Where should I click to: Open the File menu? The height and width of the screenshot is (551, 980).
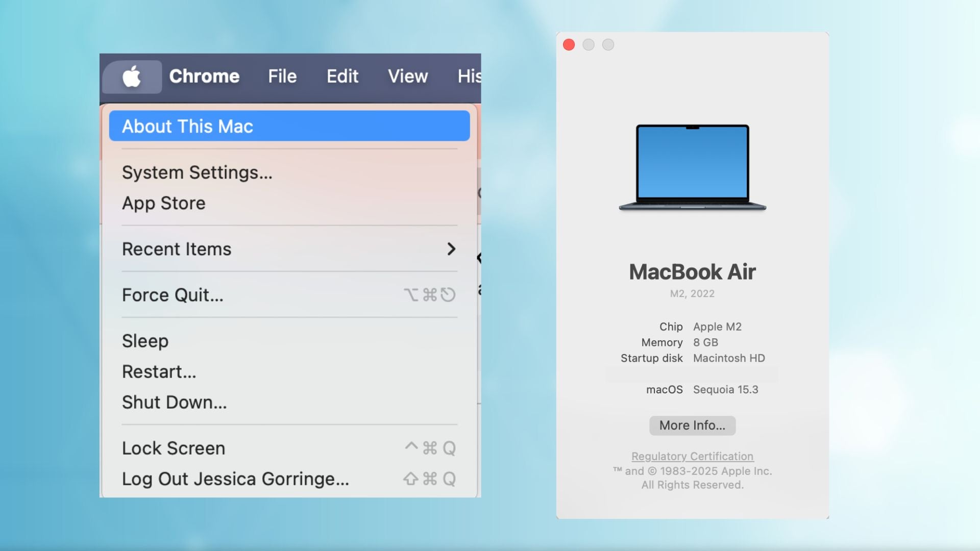[282, 76]
